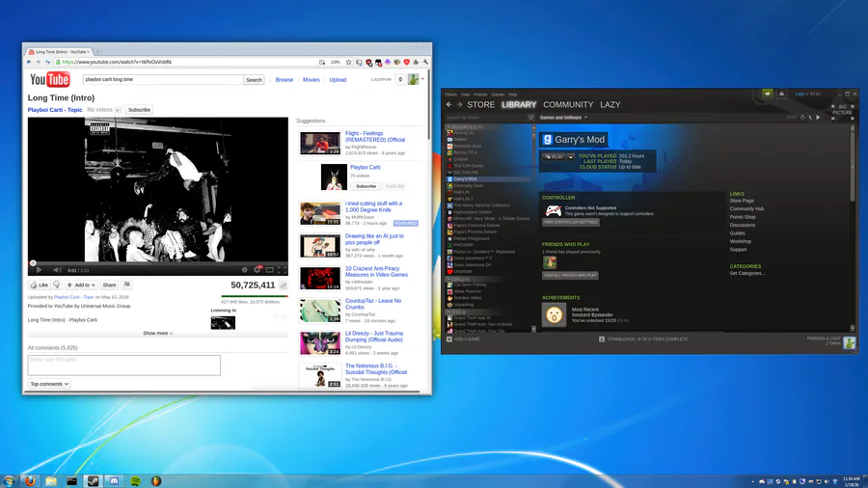868x488 pixels.
Task: Open Workshop link in Steam links
Action: [x=740, y=241]
